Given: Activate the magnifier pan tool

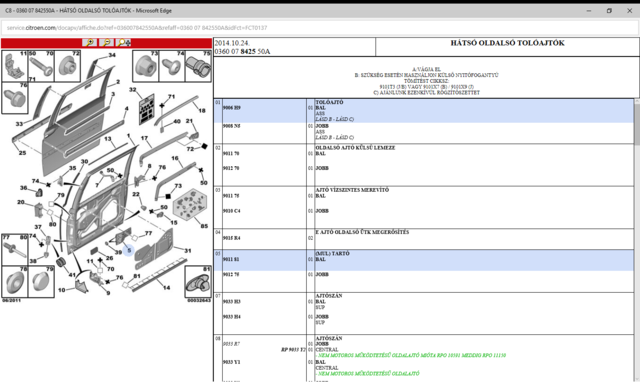Looking at the screenshot, I should pyautogui.click(x=123, y=42).
